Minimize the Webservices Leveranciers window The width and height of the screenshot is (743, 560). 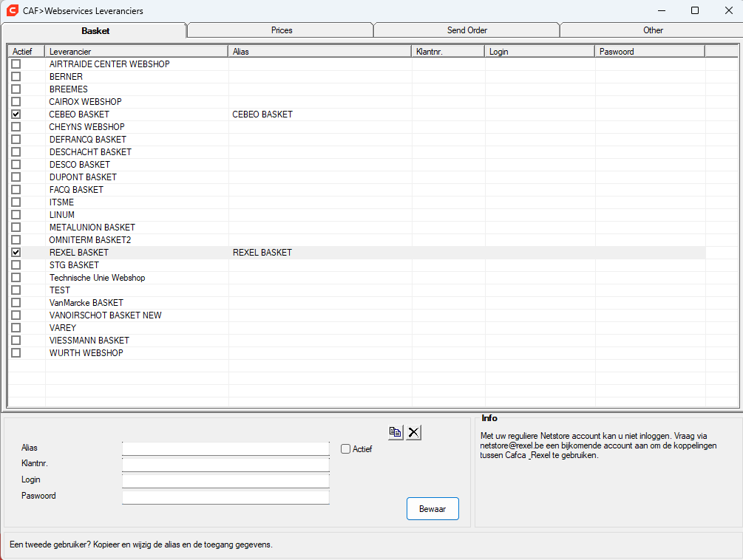(x=662, y=10)
